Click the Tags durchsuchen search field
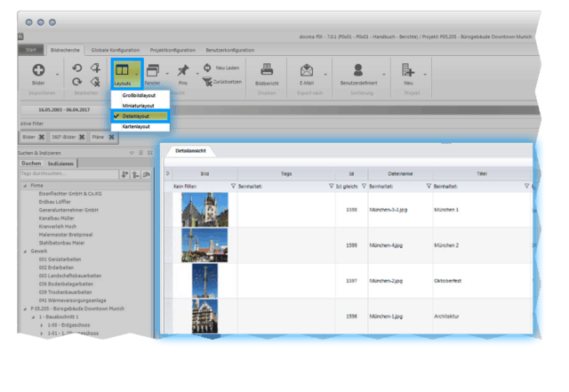The image size is (569, 392). pos(69,174)
